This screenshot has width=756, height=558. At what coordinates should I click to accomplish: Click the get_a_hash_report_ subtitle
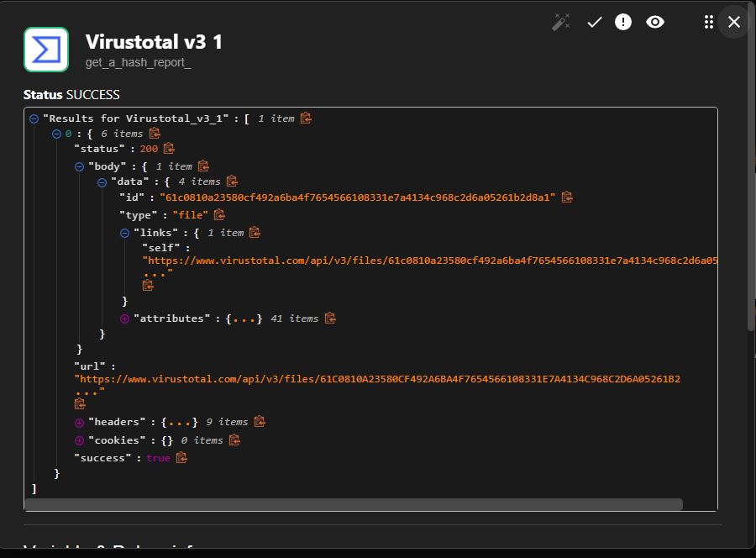point(139,63)
